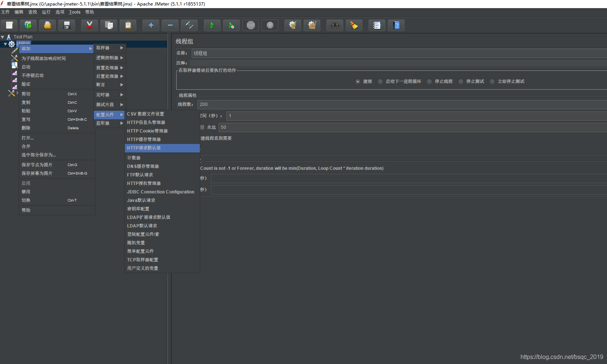This screenshot has width=607, height=364.
Task: Choose HTTP信息头管理器 menu item
Action: point(162,123)
